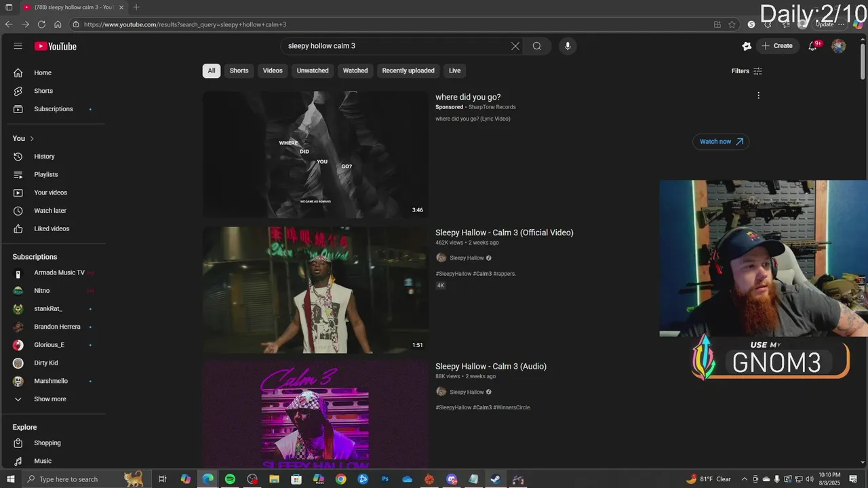The image size is (868, 488).
Task: Open Steam from the taskbar
Action: [495, 479]
